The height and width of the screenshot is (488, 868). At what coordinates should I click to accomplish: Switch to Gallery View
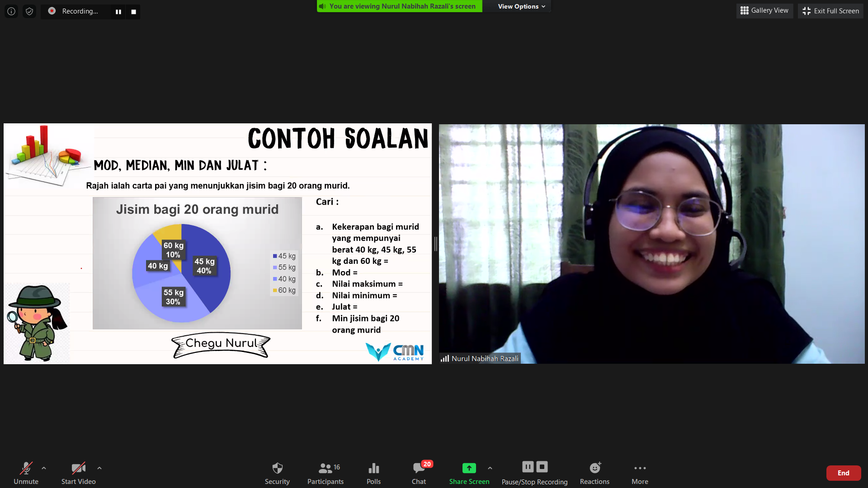764,10
